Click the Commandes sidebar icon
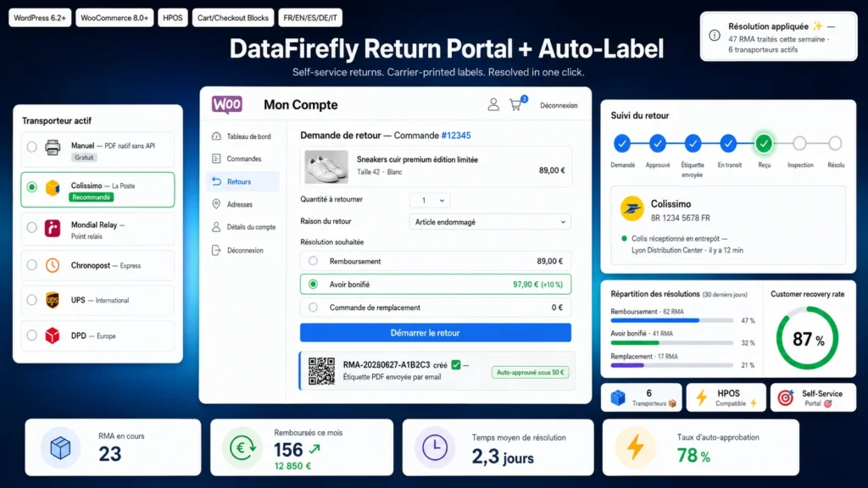 click(216, 158)
